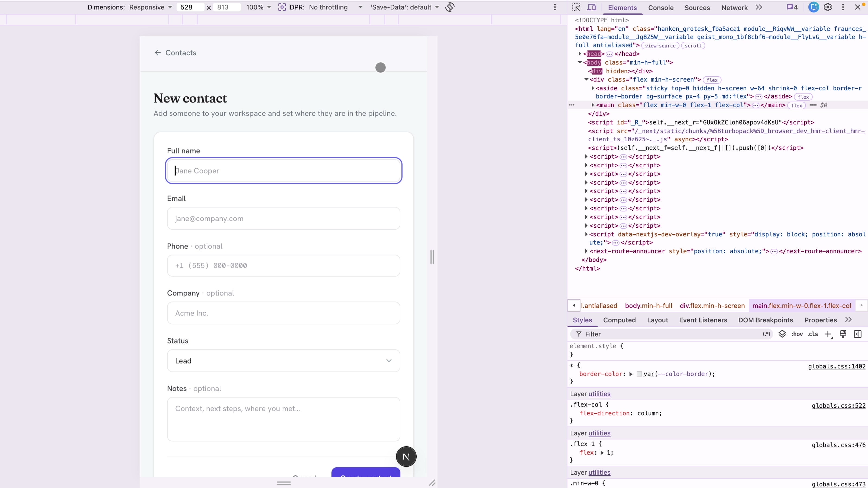Image resolution: width=868 pixels, height=488 pixels.
Task: Switch to the Sources tab
Action: click(697, 7)
